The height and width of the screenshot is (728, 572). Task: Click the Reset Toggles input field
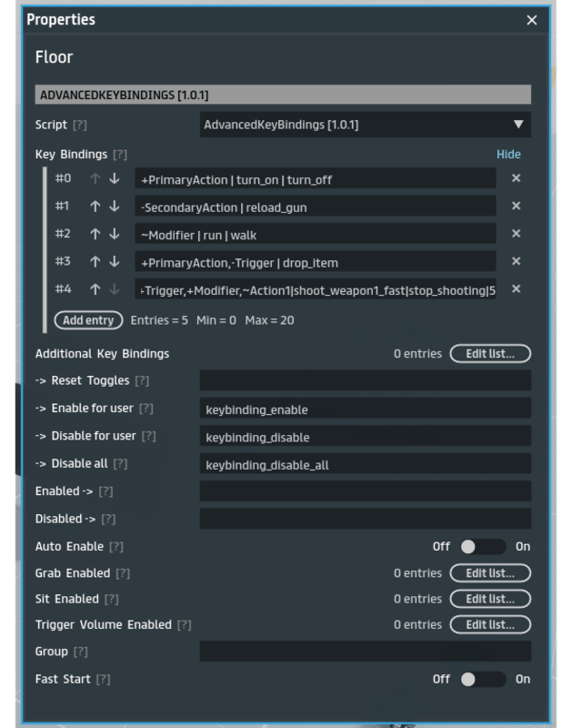click(x=365, y=380)
